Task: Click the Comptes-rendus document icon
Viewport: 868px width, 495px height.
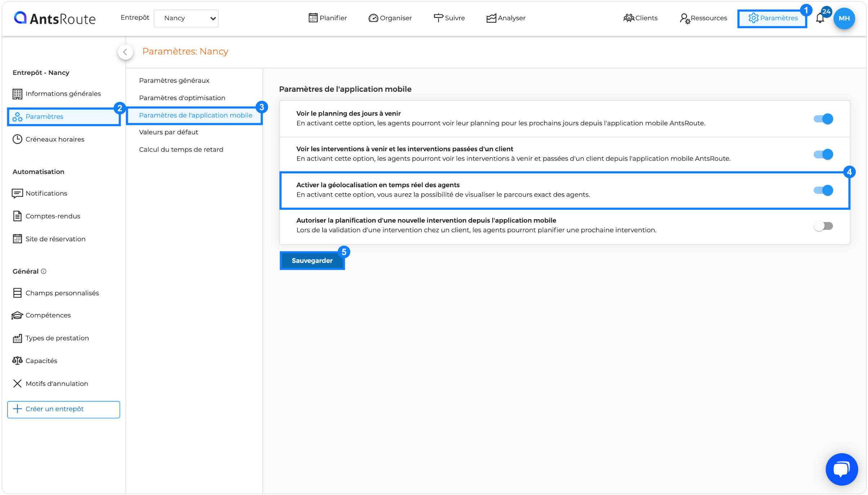Action: click(x=17, y=216)
